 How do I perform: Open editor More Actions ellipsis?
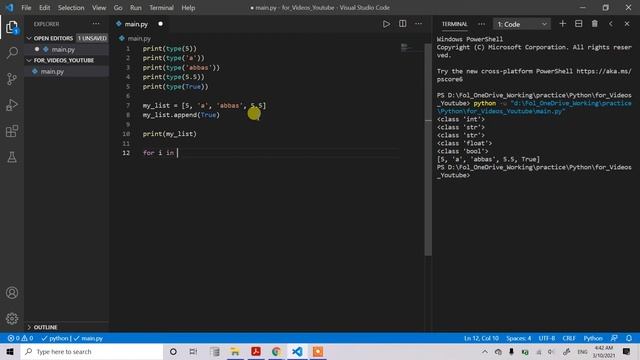[x=418, y=24]
